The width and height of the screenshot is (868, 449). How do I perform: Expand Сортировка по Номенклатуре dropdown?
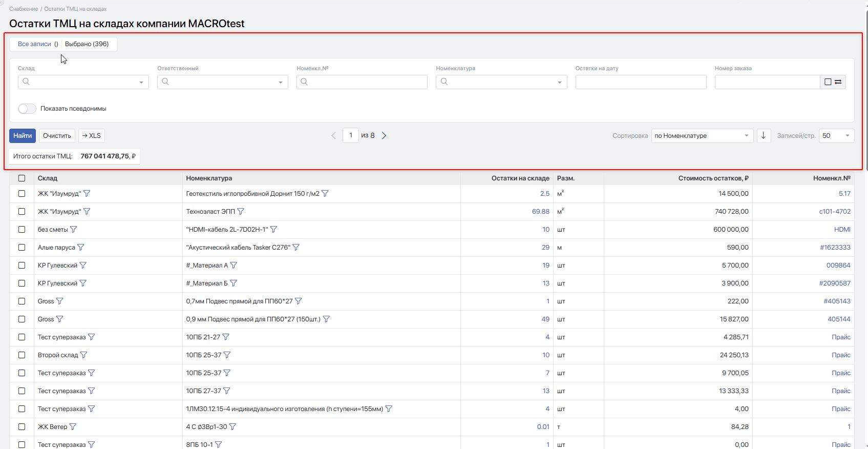tap(702, 136)
